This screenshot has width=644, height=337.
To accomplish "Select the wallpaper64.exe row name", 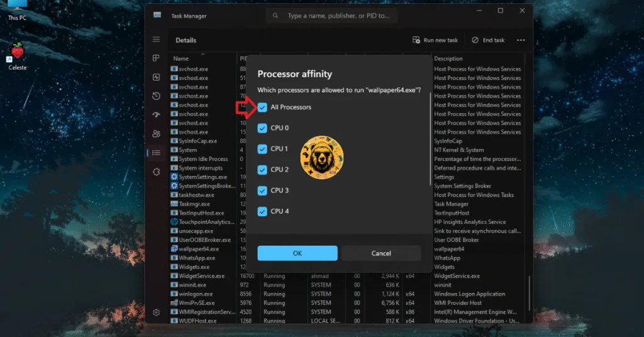I will tap(199, 249).
